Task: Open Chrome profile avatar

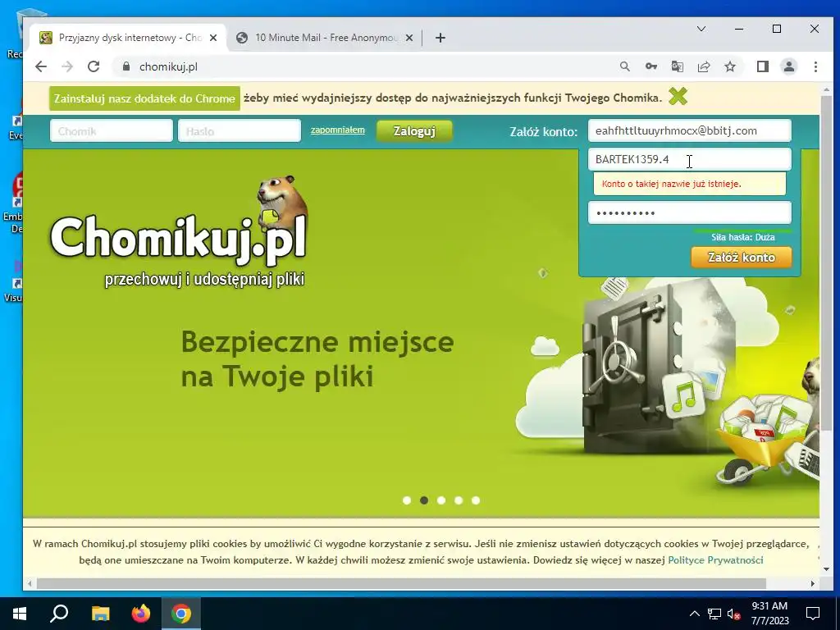Action: [789, 66]
